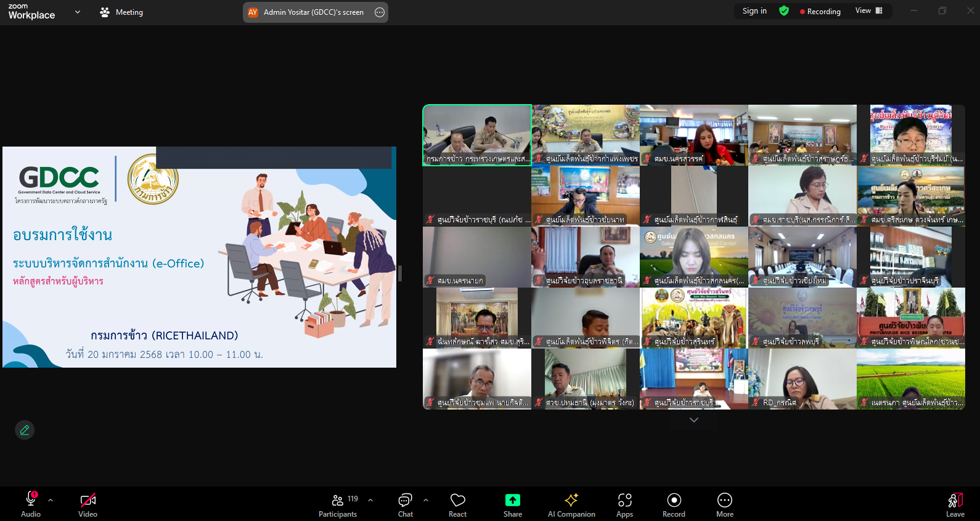Select the Meeting tab
The image size is (980, 521).
point(121,12)
